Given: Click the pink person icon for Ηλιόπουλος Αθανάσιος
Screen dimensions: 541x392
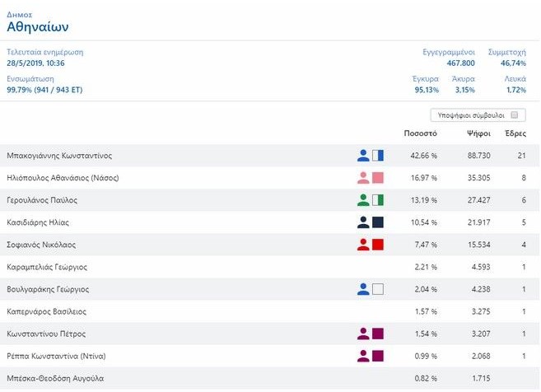Looking at the screenshot, I should tap(364, 177).
